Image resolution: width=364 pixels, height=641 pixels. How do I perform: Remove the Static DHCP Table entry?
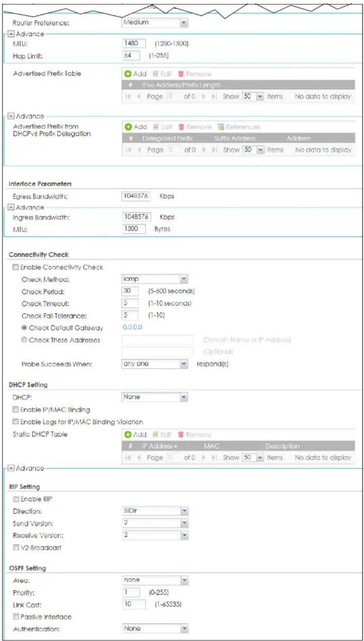coord(195,435)
